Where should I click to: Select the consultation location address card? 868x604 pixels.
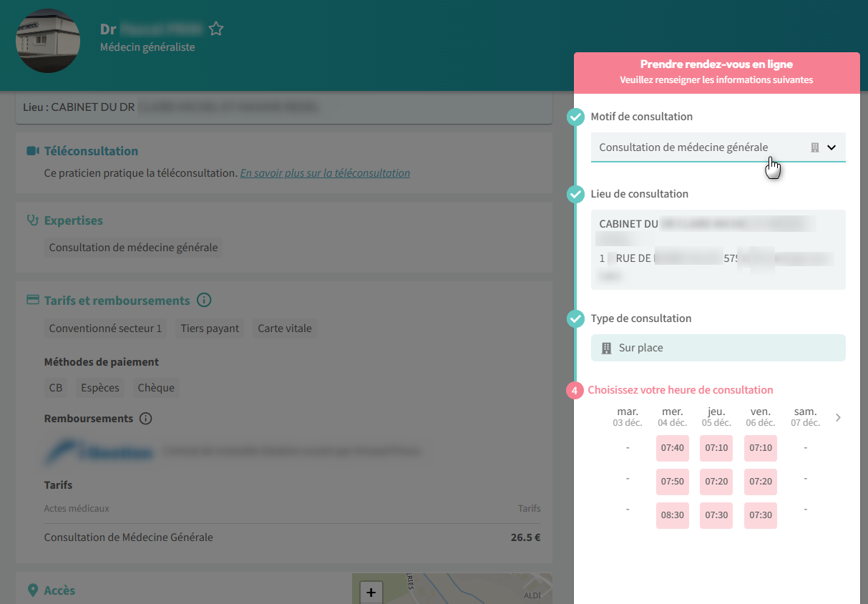click(718, 249)
